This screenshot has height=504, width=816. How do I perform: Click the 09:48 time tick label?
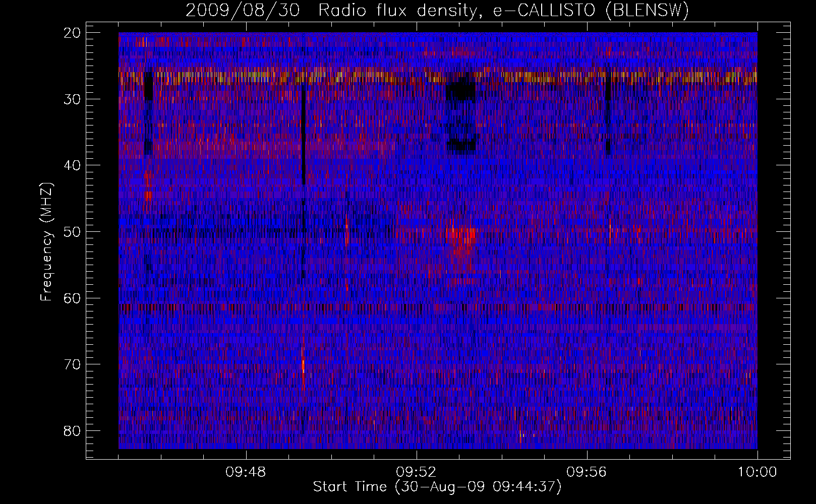246,472
